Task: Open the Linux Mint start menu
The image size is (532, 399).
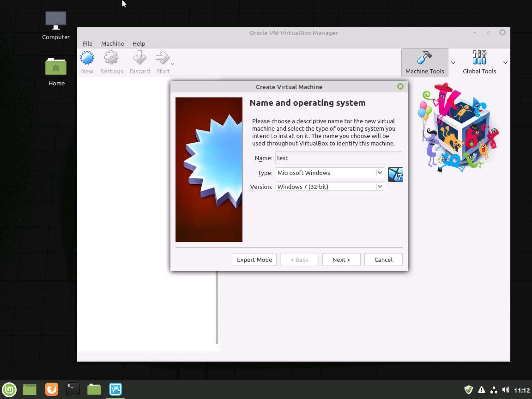Action: (9, 390)
